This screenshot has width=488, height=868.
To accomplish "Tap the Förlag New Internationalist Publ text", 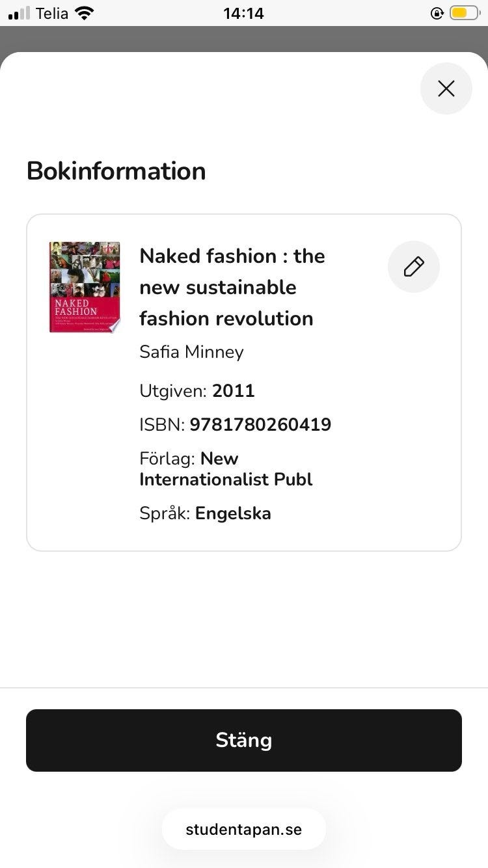I will (226, 469).
